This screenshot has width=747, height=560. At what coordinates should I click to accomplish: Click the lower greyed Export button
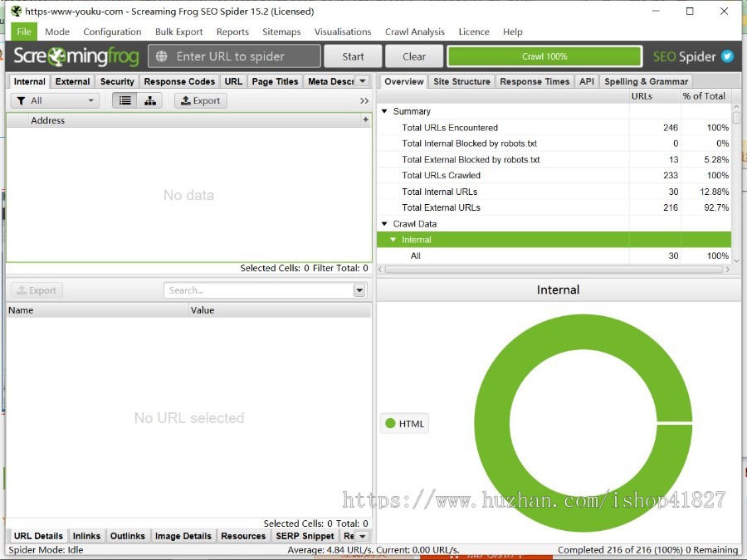(37, 290)
